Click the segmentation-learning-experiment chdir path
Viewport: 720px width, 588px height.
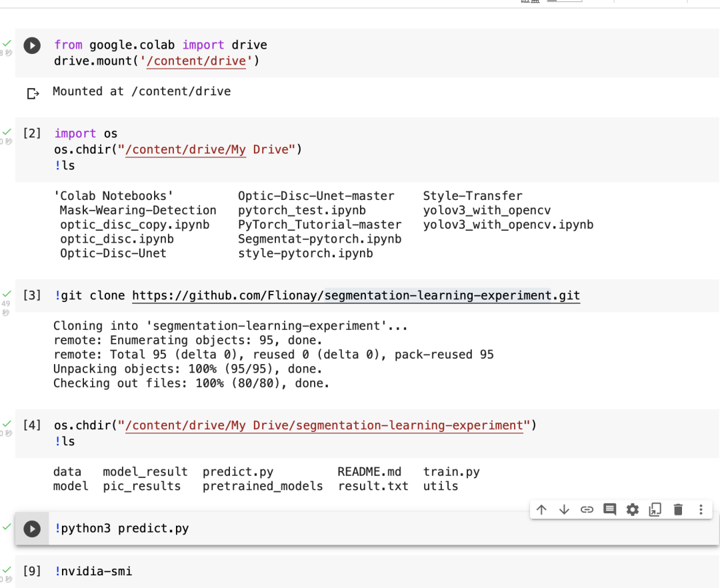pyautogui.click(x=324, y=425)
